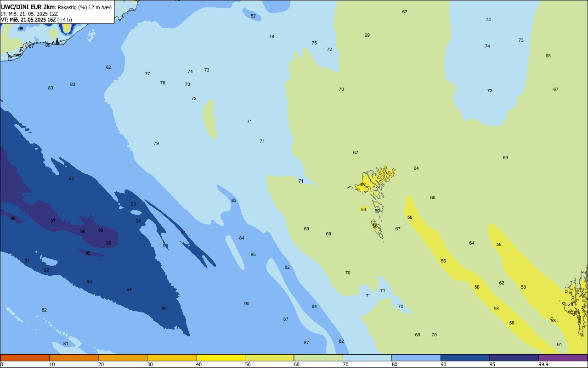
Task: Click the "45" value on the islands
Action: click(362, 185)
